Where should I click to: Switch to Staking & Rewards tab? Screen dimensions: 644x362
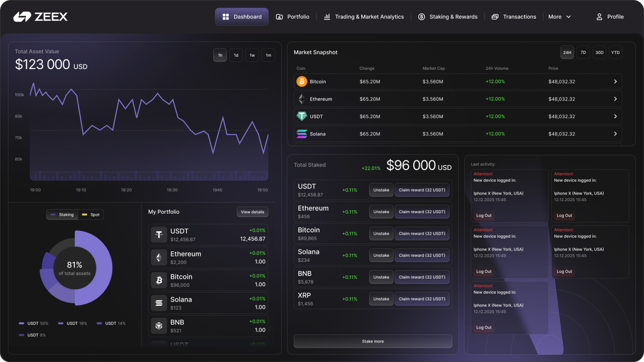[448, 16]
